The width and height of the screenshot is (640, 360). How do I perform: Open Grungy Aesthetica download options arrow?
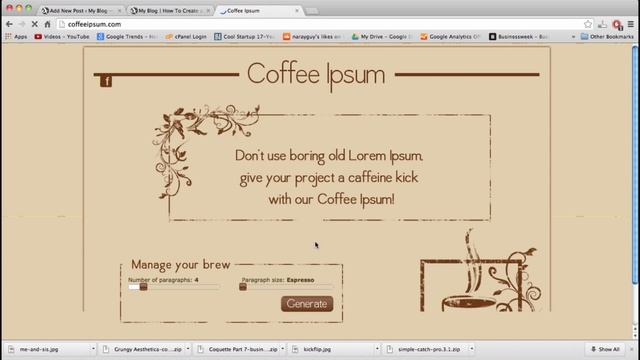(x=188, y=349)
